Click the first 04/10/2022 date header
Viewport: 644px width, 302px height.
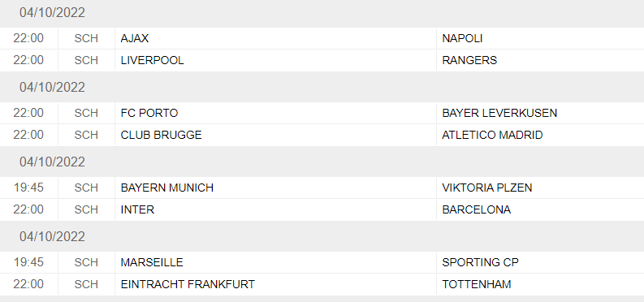(52, 13)
